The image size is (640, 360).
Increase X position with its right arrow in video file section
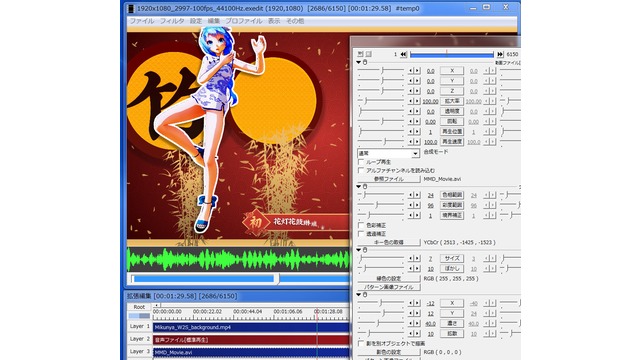coord(417,71)
